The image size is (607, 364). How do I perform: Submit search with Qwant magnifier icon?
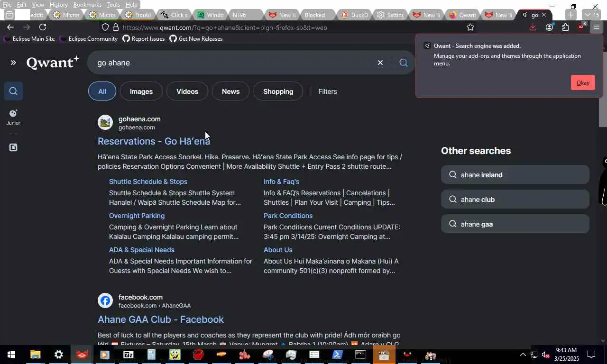click(x=404, y=63)
